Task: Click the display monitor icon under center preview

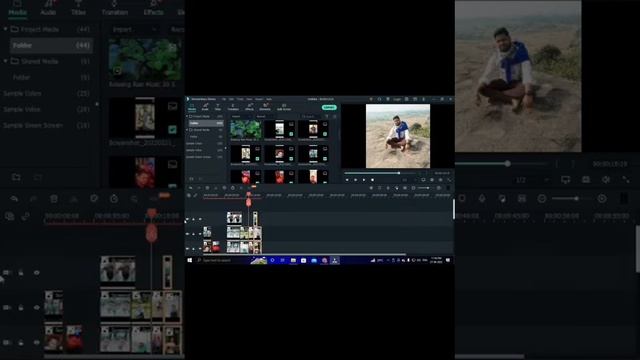Action: [423, 180]
